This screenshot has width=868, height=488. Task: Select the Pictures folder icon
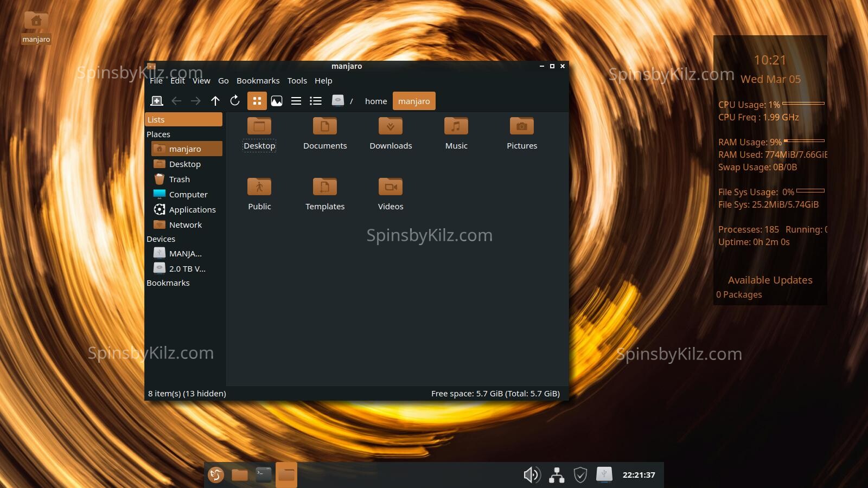point(522,126)
